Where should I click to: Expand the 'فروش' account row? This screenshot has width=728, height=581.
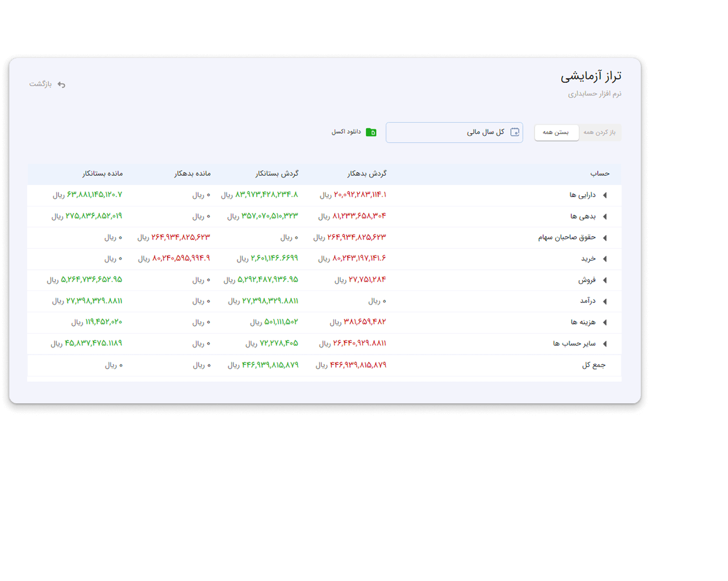pos(605,280)
